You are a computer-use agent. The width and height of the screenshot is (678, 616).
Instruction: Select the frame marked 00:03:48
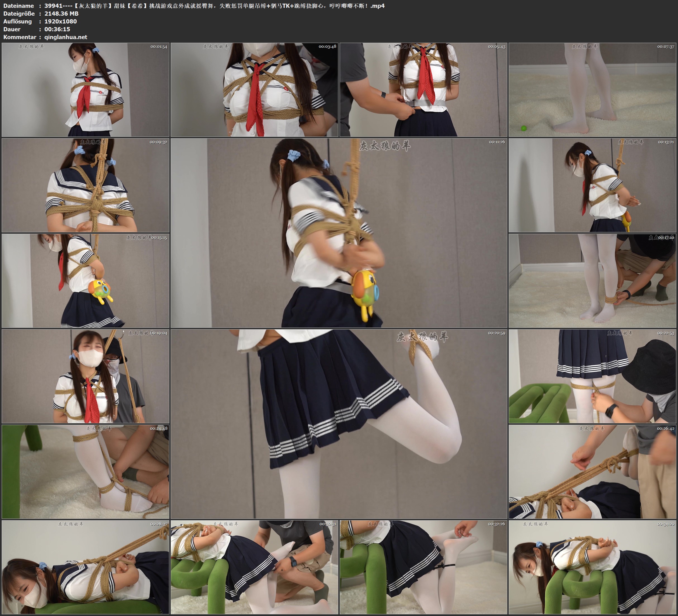point(254,89)
